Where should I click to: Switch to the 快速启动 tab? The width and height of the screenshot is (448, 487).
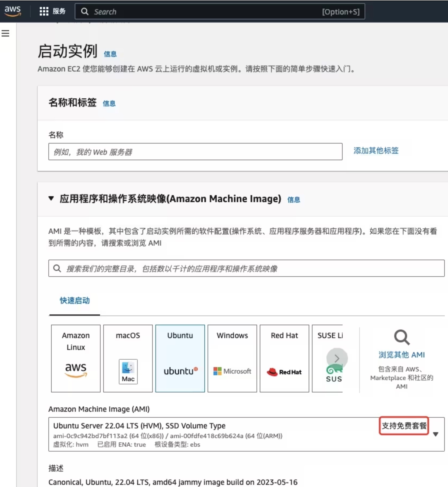(x=74, y=301)
